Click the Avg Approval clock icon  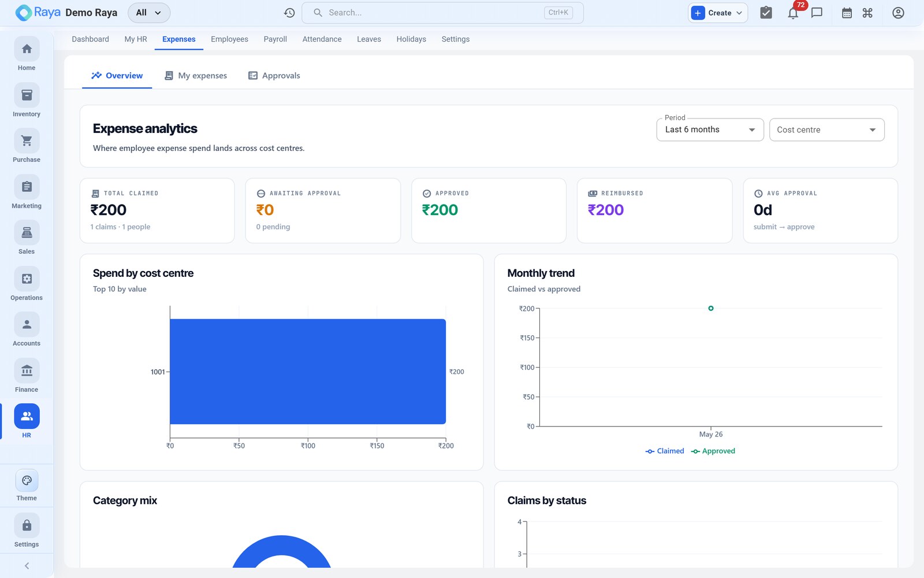pyautogui.click(x=758, y=194)
